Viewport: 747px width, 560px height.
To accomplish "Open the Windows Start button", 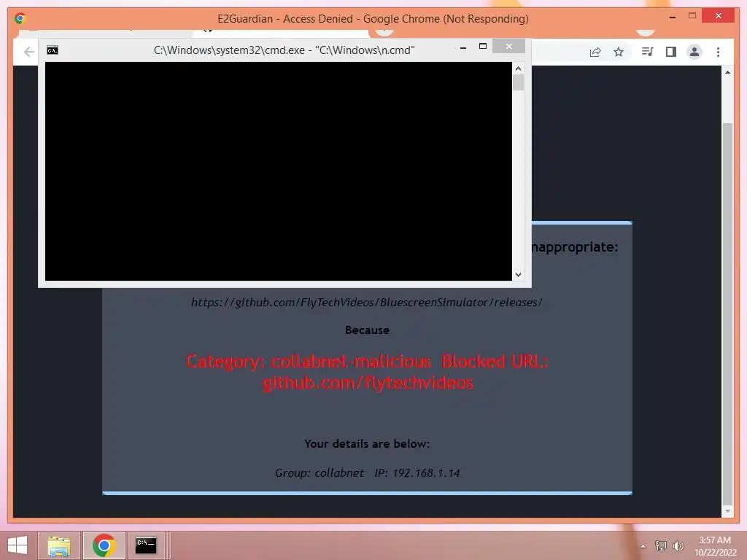I will click(18, 545).
